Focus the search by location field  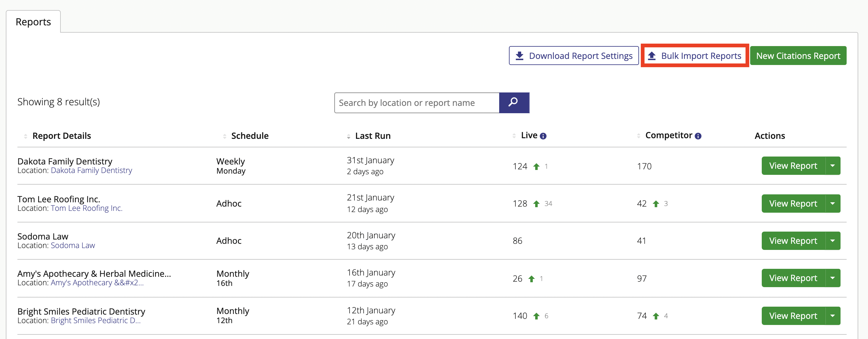416,103
